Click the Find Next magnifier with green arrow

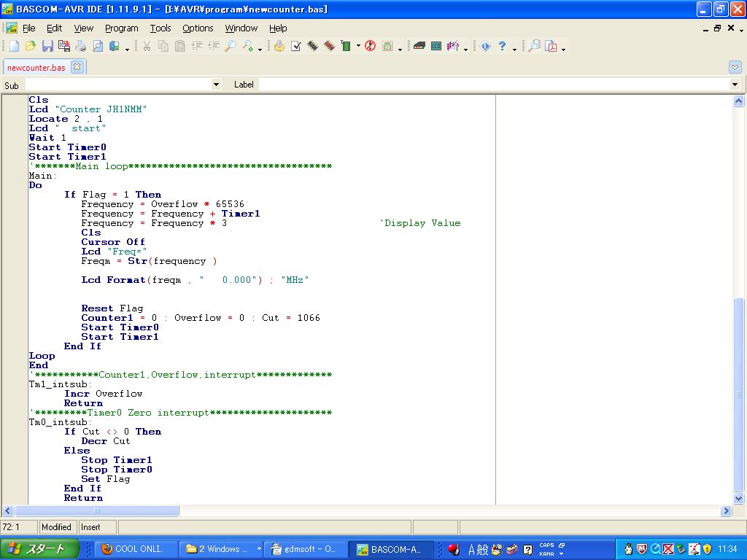(x=247, y=46)
